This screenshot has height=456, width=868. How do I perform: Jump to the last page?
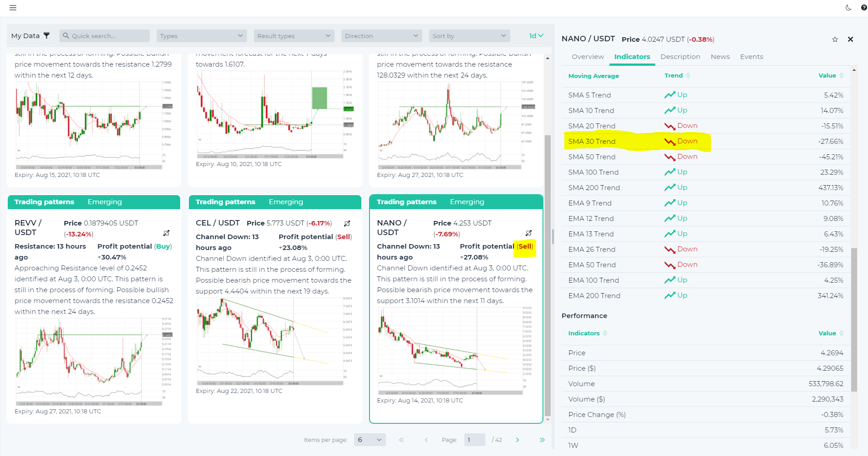pyautogui.click(x=542, y=440)
